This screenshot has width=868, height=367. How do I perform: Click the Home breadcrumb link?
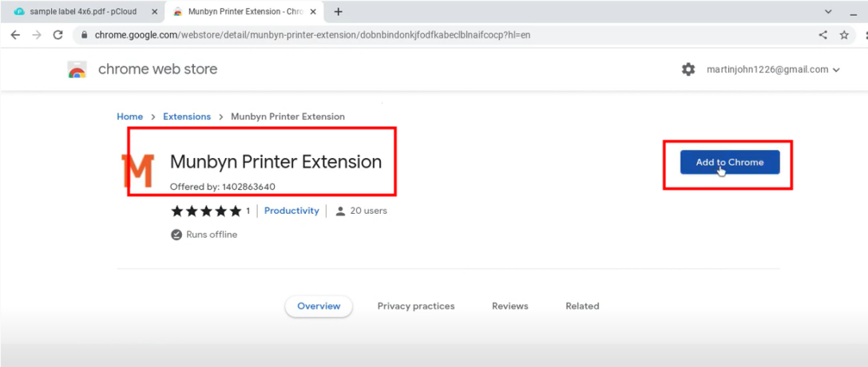[129, 116]
